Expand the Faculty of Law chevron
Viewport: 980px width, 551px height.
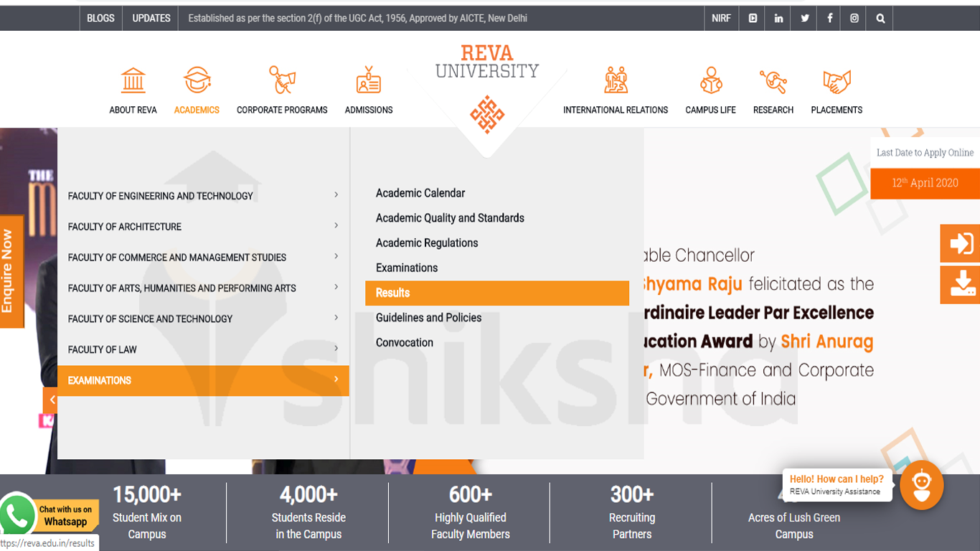[336, 349]
